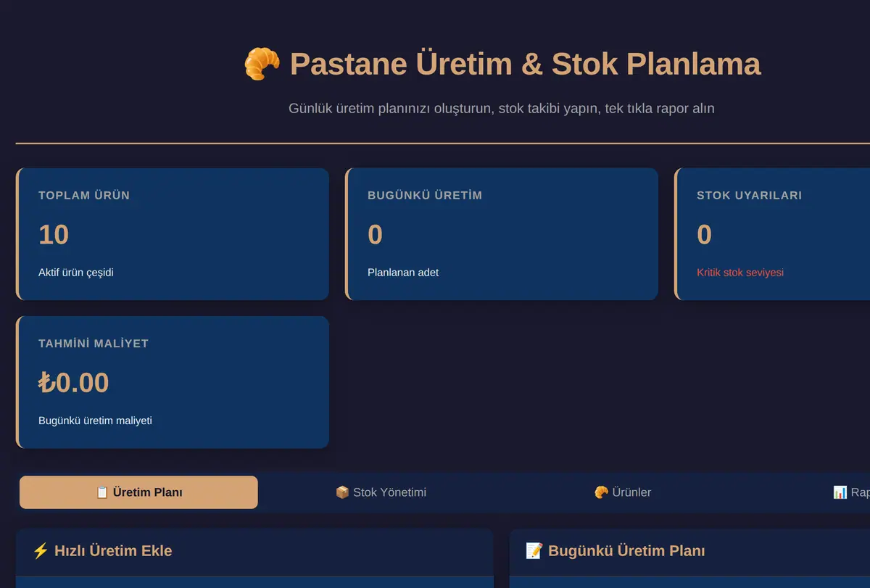870x588 pixels.
Task: Click the Bugünkü Üretim card
Action: point(502,234)
